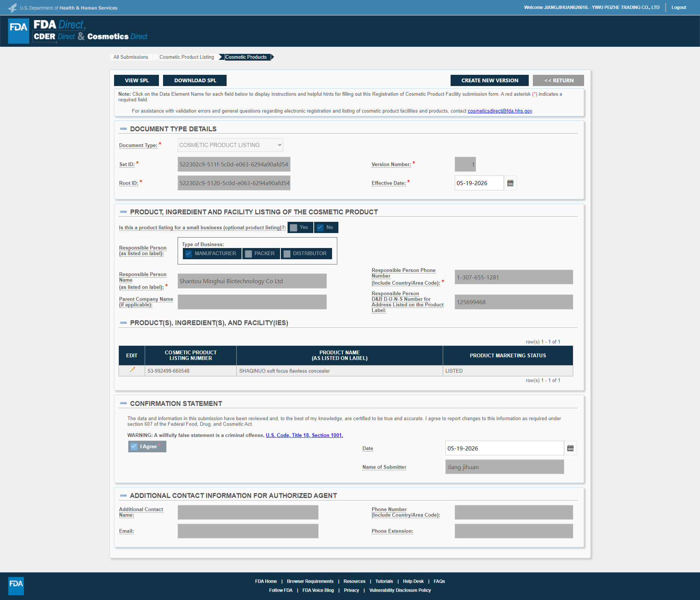700x600 pixels.
Task: Edit product row with the pencil icon
Action: 132,370
